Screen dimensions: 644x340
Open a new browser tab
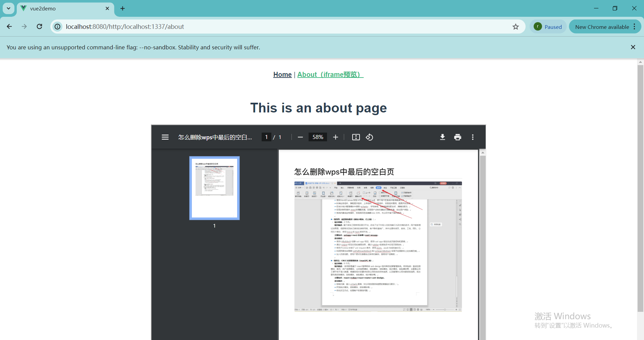click(x=122, y=8)
